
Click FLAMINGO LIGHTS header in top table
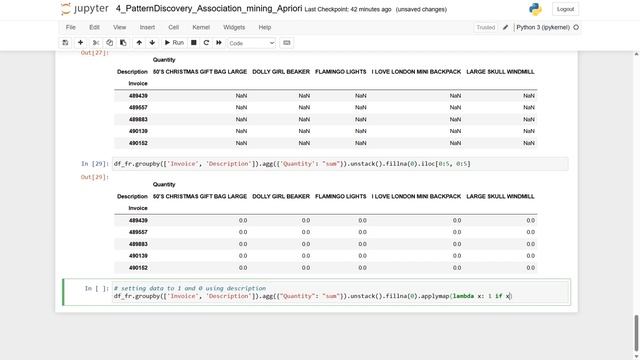[340, 71]
